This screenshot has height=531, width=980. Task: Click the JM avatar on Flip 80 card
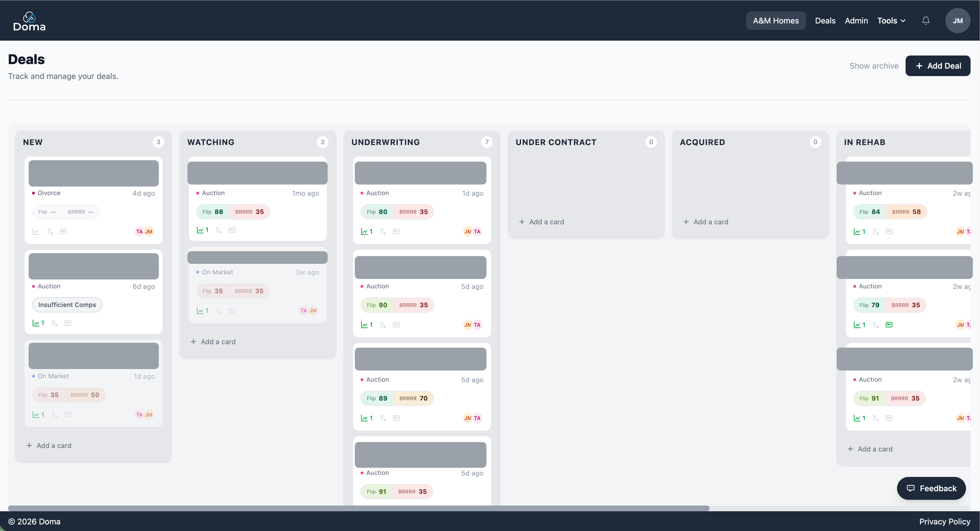point(468,231)
